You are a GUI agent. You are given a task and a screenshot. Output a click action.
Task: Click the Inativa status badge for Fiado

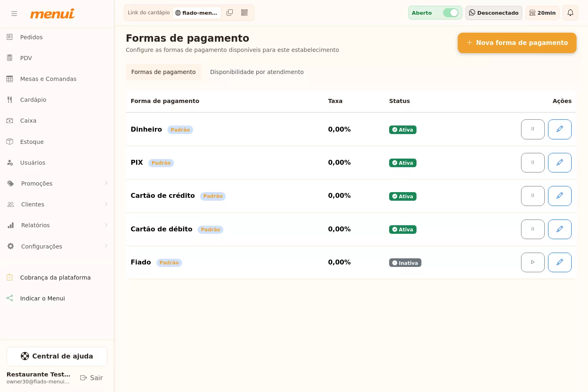click(405, 263)
